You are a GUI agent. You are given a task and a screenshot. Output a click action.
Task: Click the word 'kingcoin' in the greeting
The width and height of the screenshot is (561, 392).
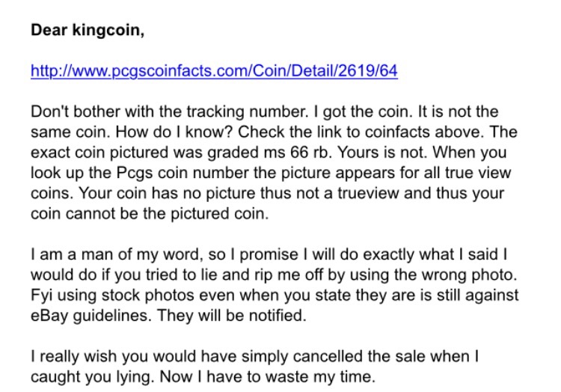tap(107, 30)
